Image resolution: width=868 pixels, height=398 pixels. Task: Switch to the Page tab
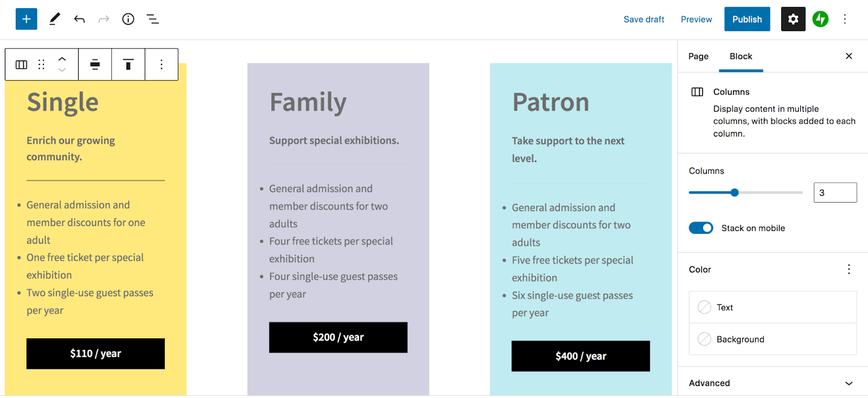[x=698, y=56]
